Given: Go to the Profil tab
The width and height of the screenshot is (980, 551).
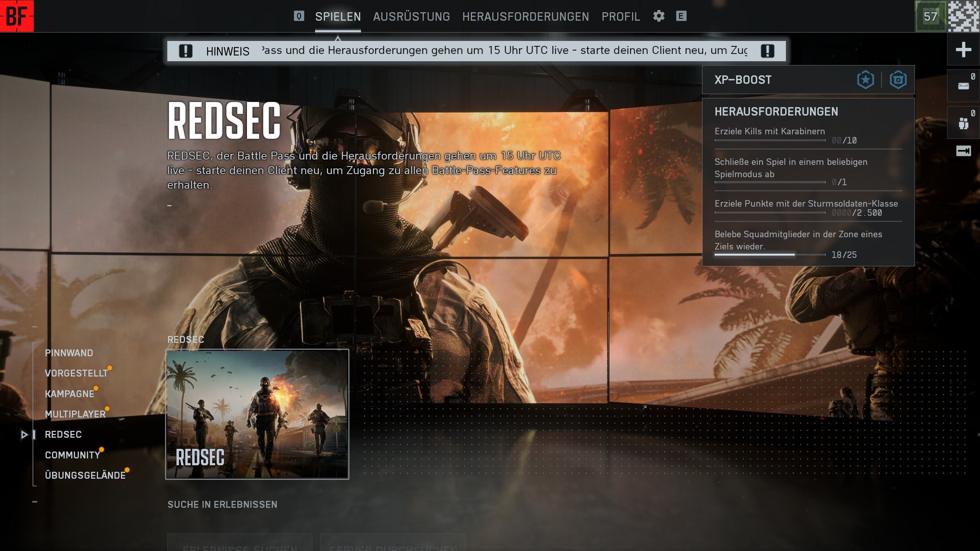Looking at the screenshot, I should click(621, 16).
